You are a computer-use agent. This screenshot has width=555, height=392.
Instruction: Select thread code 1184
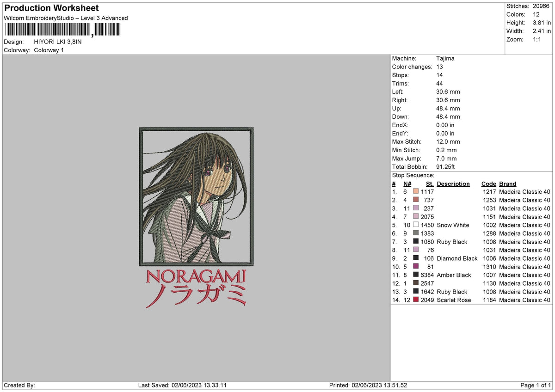[x=489, y=300]
